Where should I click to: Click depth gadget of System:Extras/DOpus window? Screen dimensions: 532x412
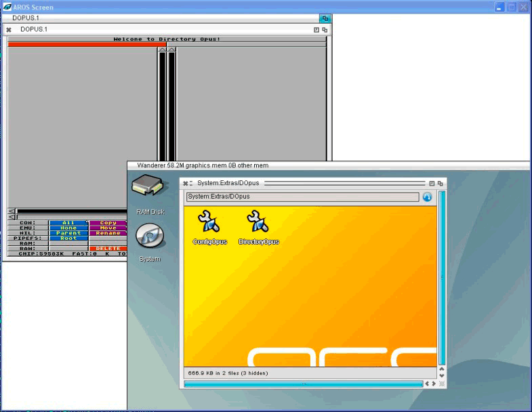440,183
